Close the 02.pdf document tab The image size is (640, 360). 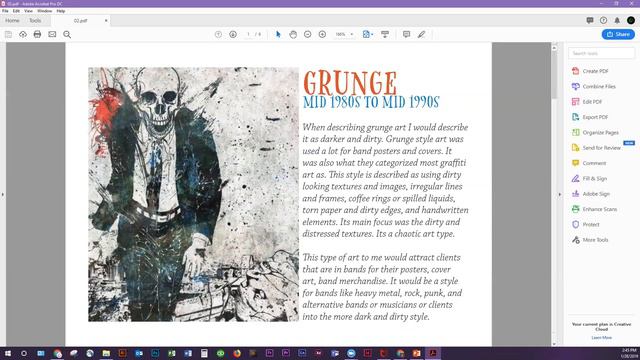coord(106,20)
